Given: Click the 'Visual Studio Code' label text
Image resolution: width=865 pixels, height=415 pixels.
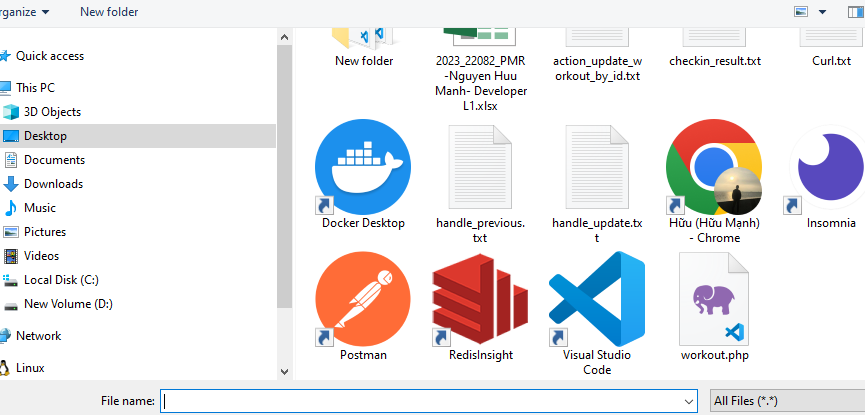Looking at the screenshot, I should click(x=597, y=362).
